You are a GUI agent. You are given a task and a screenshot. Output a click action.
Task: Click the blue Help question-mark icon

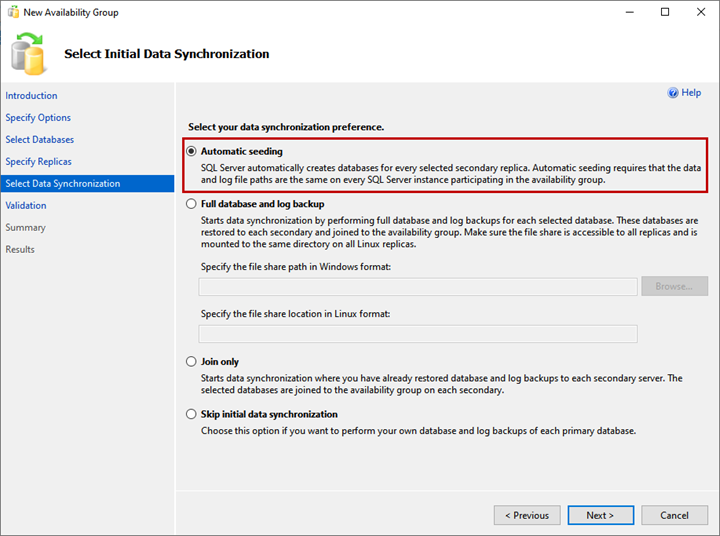pos(673,93)
